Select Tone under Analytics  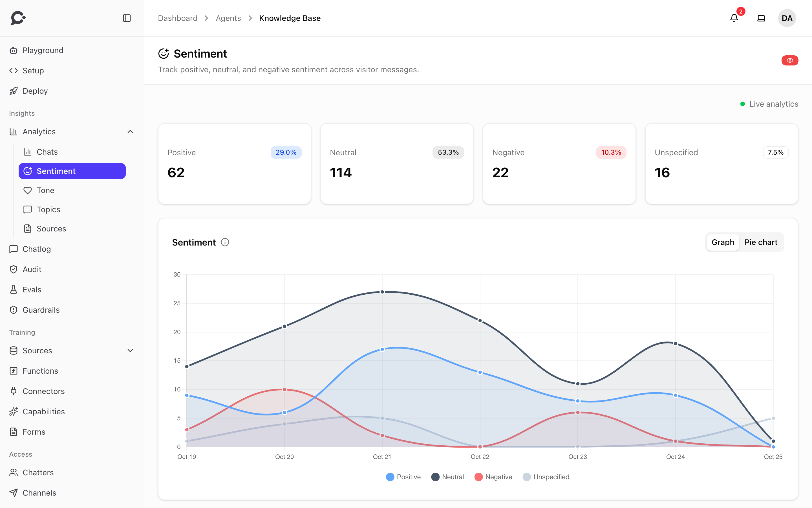72,190
